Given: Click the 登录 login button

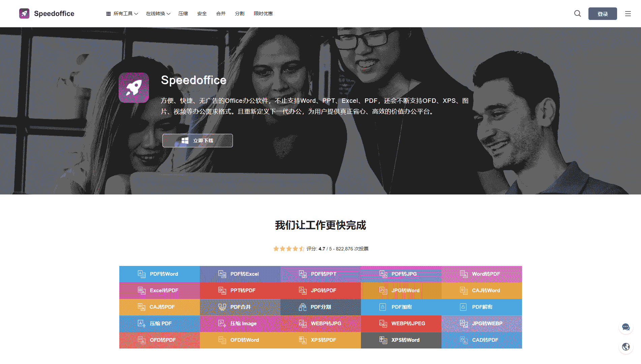Looking at the screenshot, I should [x=603, y=14].
